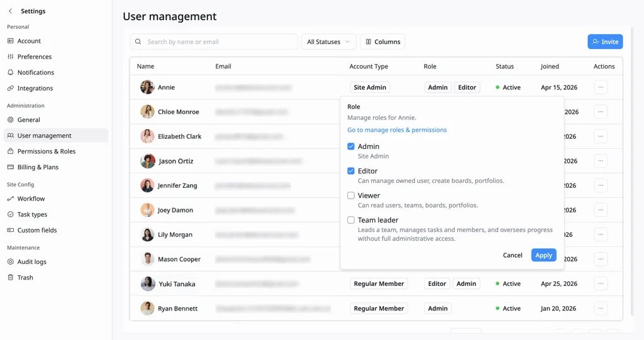Click the Workflow icon in the sidebar
The image size is (644, 340).
click(11, 199)
